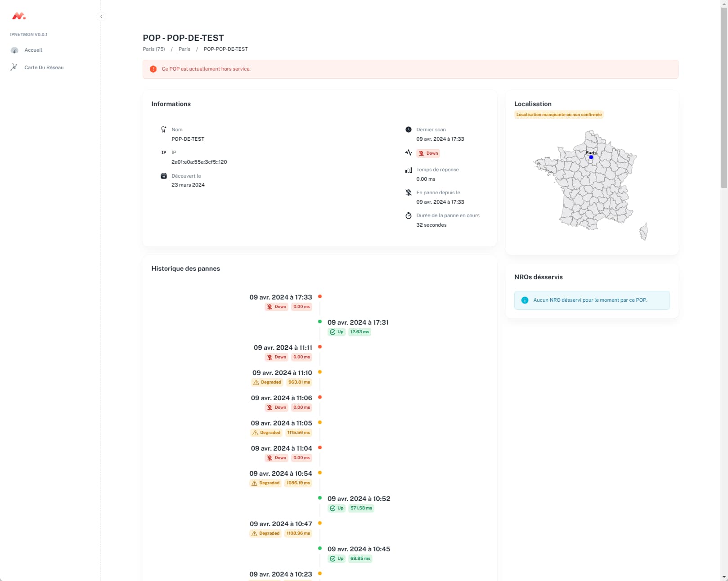Collapse the sidebar with the chevron arrow

click(x=101, y=16)
